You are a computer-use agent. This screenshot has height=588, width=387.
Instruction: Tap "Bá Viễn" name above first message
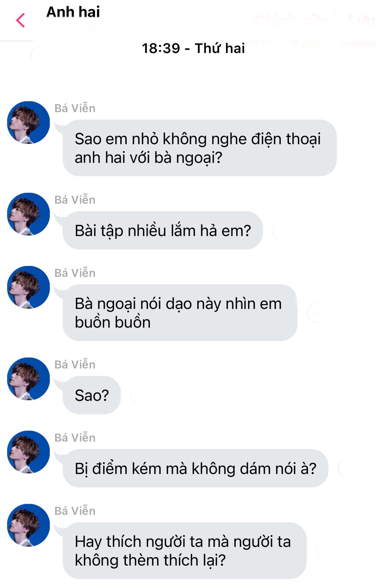coord(75,108)
